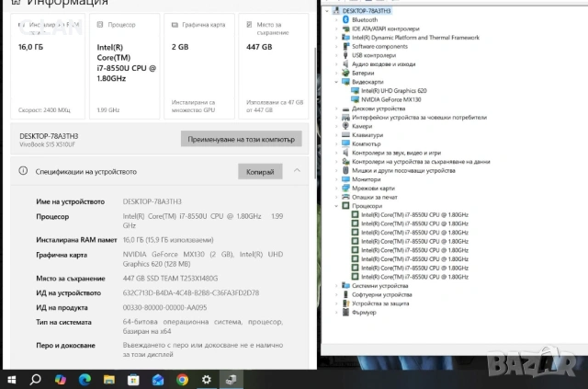
Task: Open the Процесор info card
Action: [125, 66]
